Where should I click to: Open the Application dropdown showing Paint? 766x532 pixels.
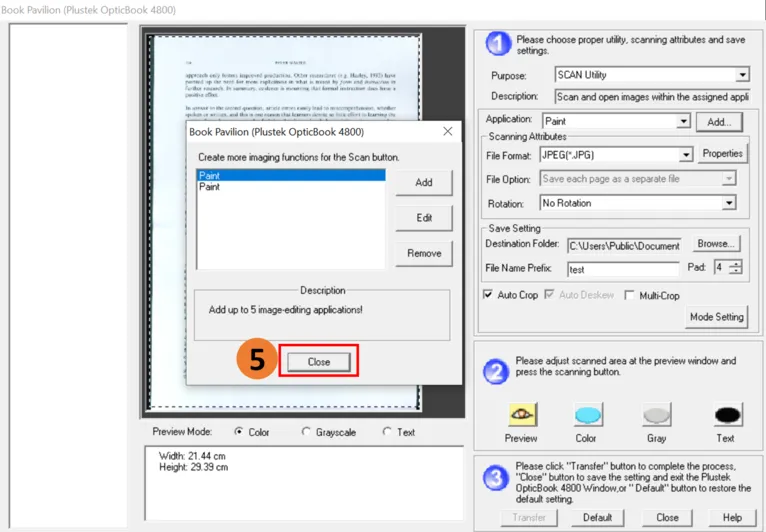[x=683, y=121]
